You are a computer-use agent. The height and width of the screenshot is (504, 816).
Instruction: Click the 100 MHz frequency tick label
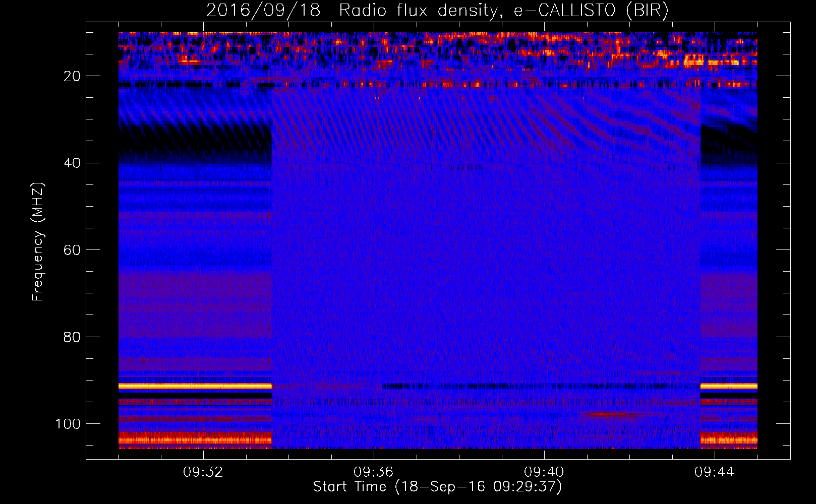pyautogui.click(x=68, y=424)
